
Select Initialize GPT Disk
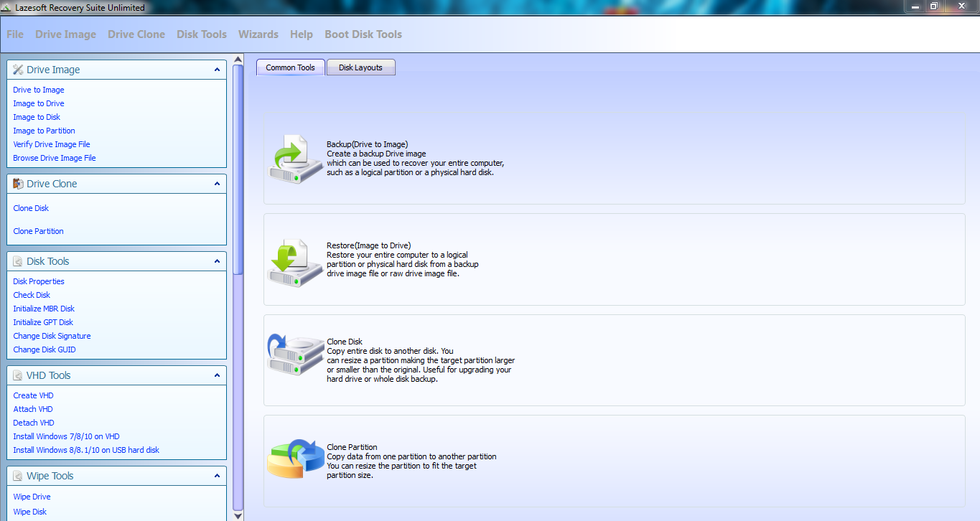(43, 322)
